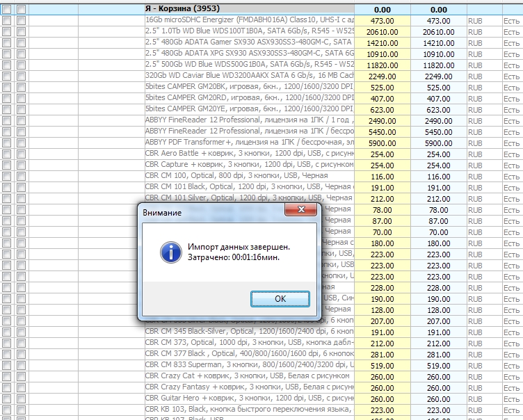Select 480Gb ADATA Gamer SX930 item
The height and width of the screenshot is (420, 523).
coord(250,42)
